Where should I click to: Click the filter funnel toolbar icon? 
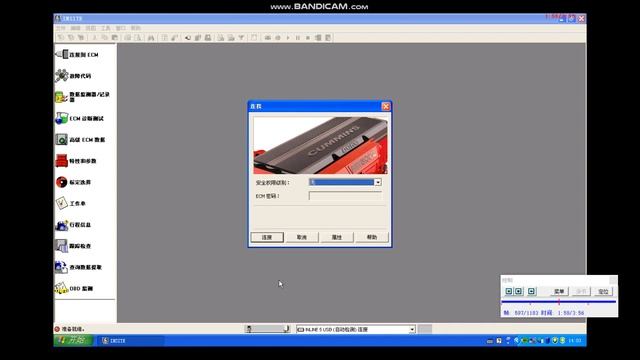pyautogui.click(x=241, y=38)
